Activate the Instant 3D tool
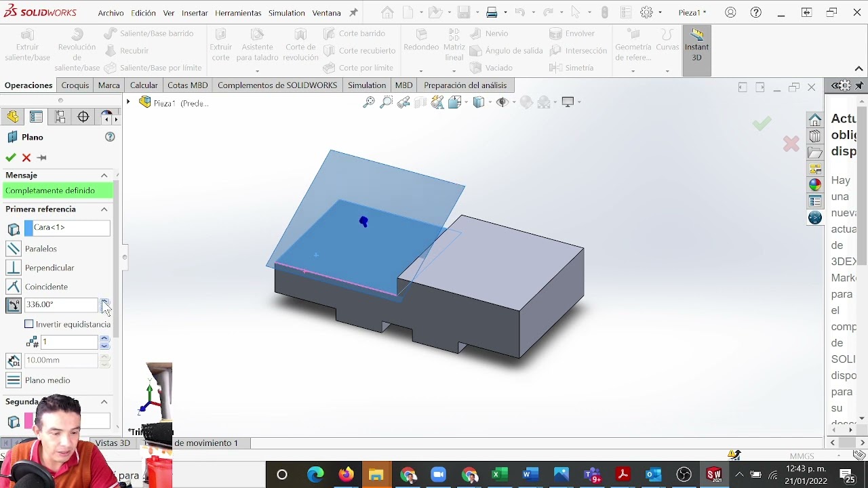 click(696, 49)
